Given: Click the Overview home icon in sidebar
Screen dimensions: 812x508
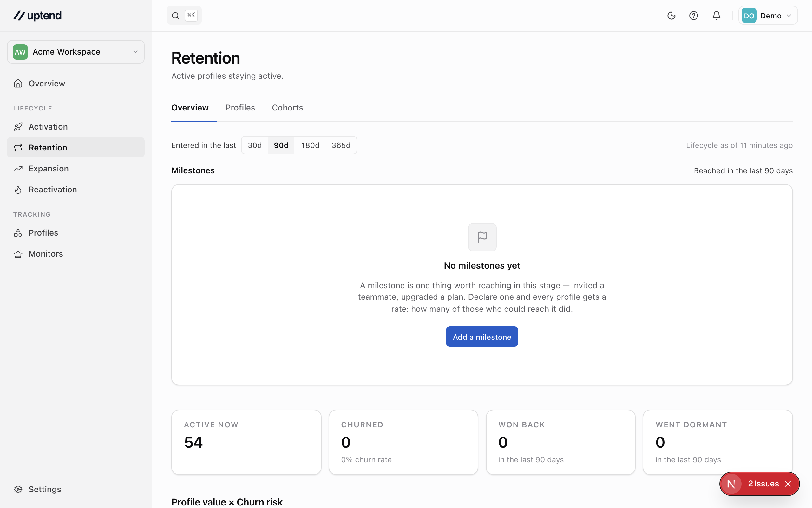Looking at the screenshot, I should tap(18, 83).
